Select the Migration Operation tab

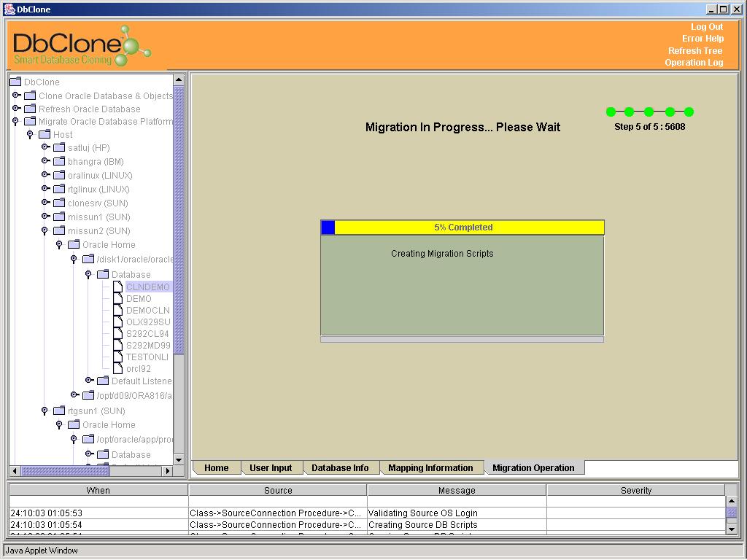tap(533, 467)
